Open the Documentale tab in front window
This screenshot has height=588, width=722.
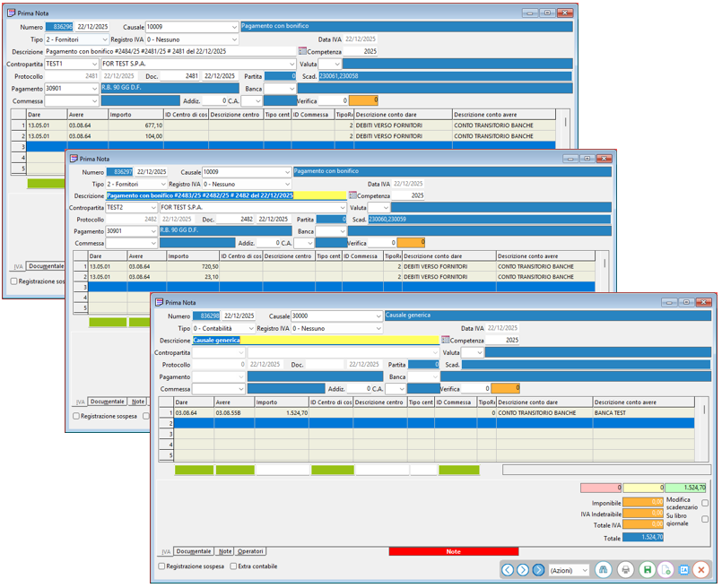tap(194, 551)
